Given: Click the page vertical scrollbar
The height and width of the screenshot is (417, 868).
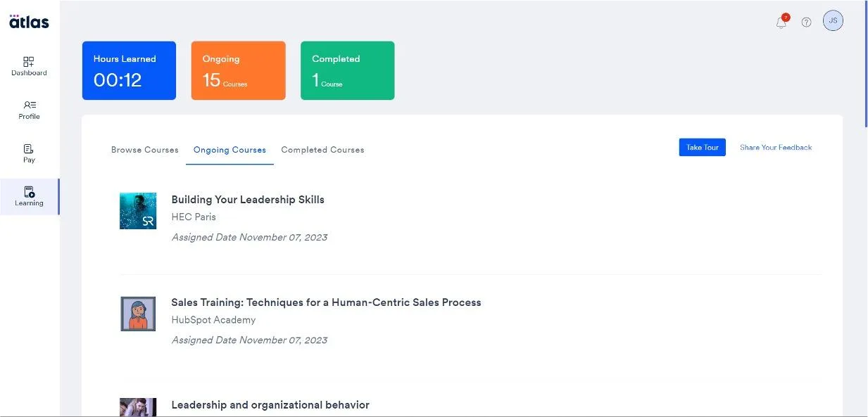Looking at the screenshot, I should point(866,65).
